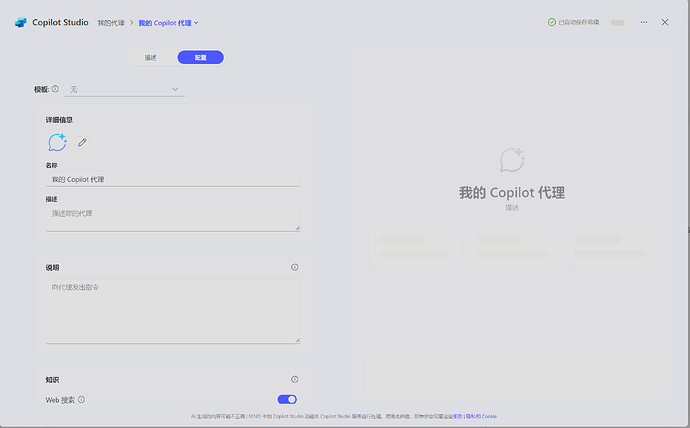Open info icon beside Web 搜索
This screenshot has height=428, width=690.
click(81, 399)
